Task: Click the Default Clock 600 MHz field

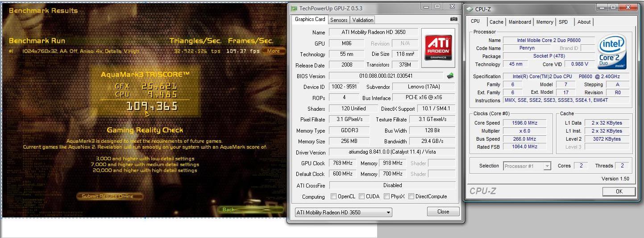Action: pos(343,174)
